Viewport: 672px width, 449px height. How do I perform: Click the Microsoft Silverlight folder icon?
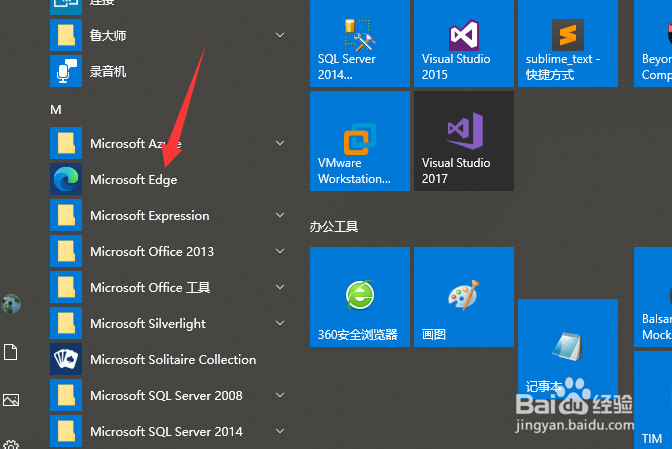point(66,323)
